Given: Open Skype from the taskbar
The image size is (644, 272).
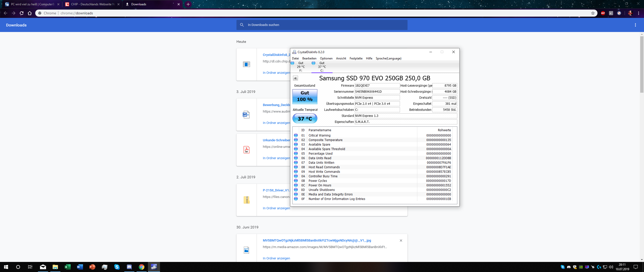Looking at the screenshot, I should (x=117, y=267).
